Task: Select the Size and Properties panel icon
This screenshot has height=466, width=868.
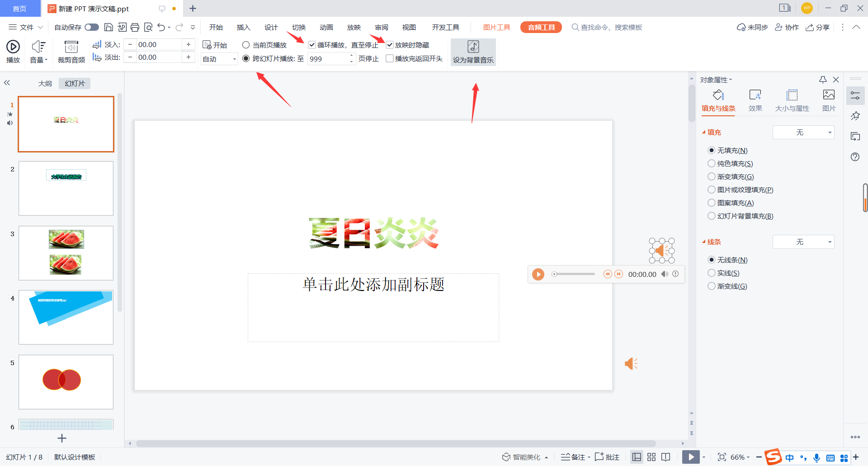Action: [x=792, y=95]
